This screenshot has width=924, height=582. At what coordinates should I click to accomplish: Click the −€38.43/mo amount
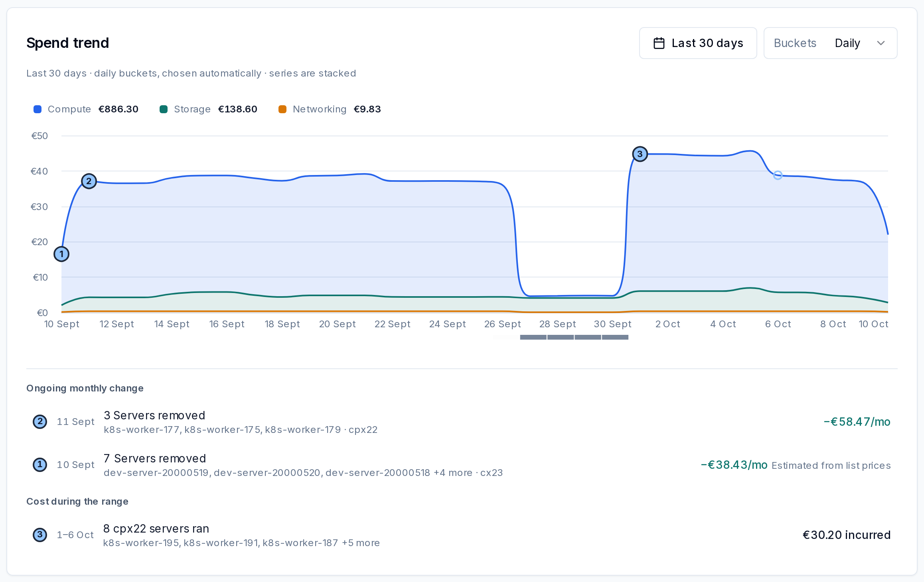(734, 465)
